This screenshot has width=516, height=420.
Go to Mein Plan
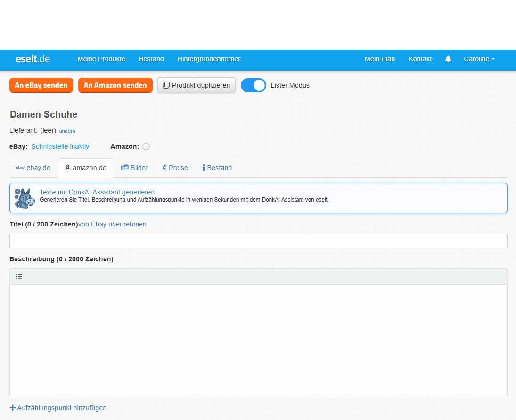379,59
